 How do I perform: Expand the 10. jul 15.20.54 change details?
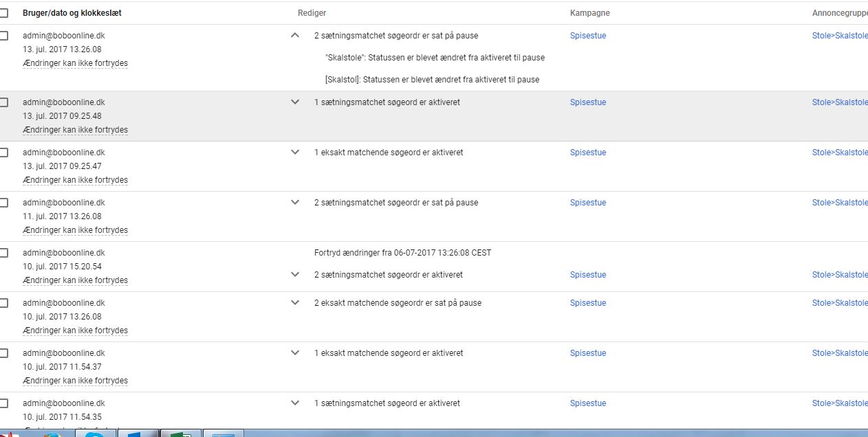point(295,275)
